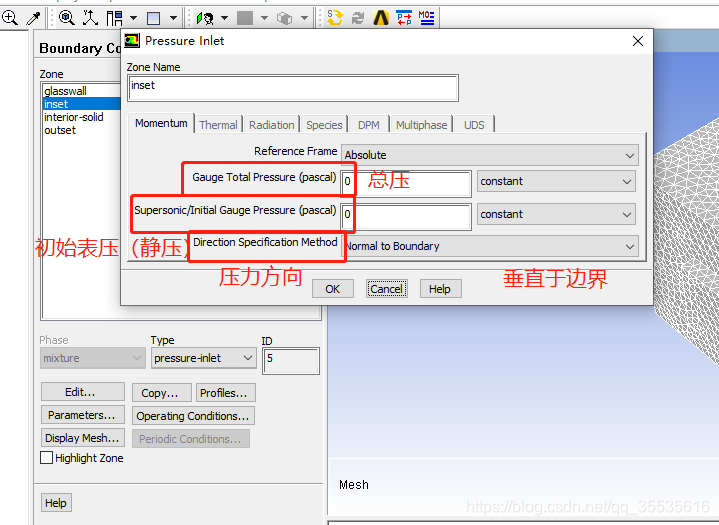The width and height of the screenshot is (719, 525).
Task: Click the blue gradient display options icon
Action: click(153, 18)
